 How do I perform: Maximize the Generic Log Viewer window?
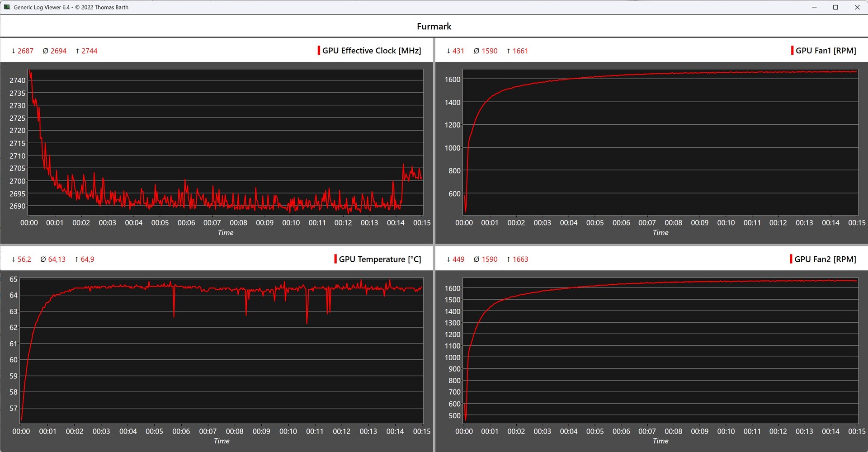835,7
